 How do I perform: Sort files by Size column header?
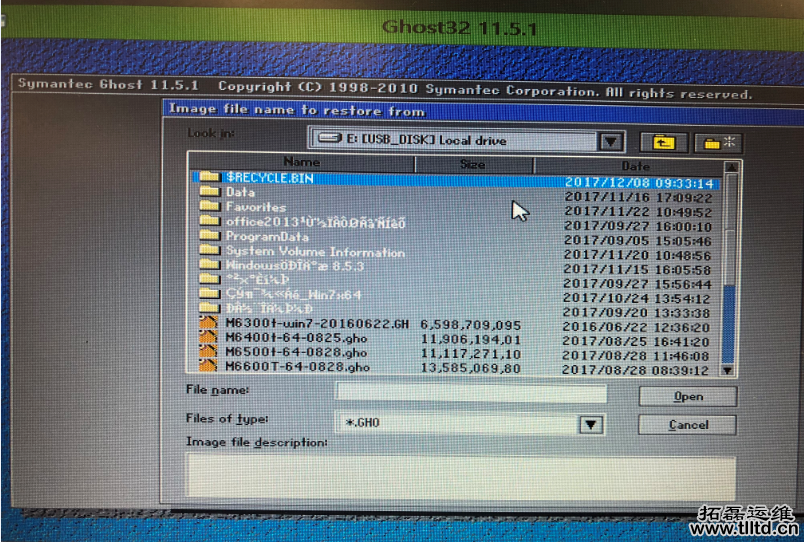click(472, 164)
